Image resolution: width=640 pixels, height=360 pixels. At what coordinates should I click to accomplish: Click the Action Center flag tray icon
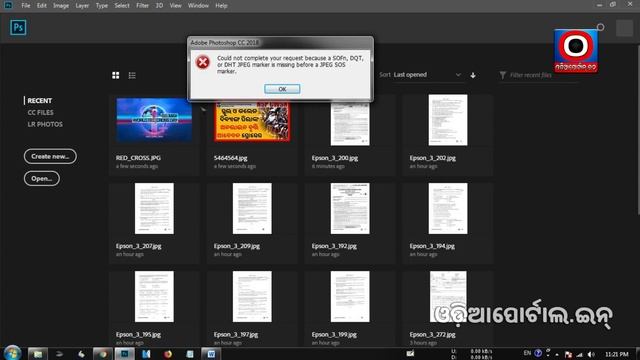click(x=568, y=354)
